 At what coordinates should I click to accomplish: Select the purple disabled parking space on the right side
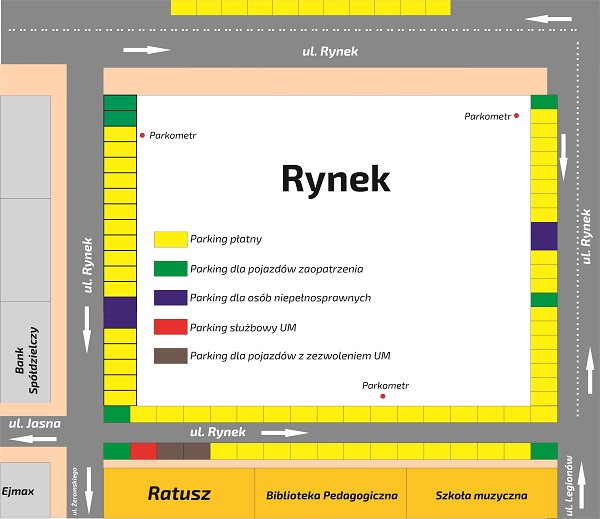tap(544, 236)
